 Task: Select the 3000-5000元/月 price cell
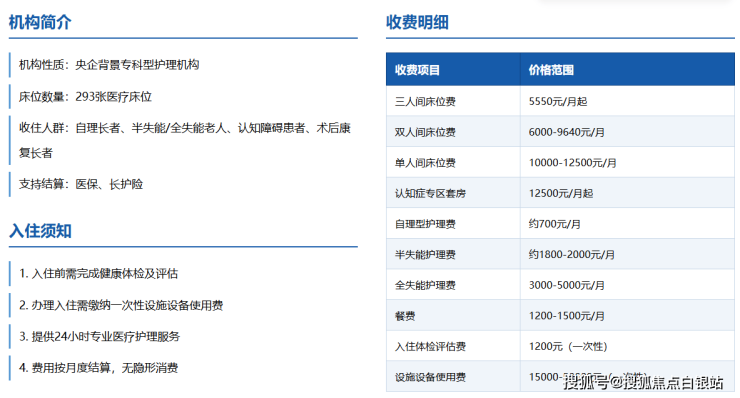[627, 285]
